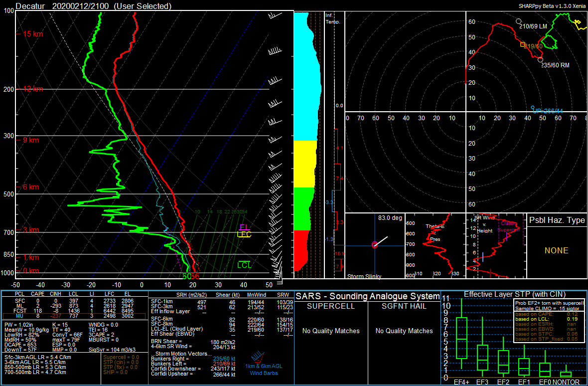This screenshot has width=588, height=386.
Task: Click the Eff Inflow Layer row
Action: pos(221,311)
